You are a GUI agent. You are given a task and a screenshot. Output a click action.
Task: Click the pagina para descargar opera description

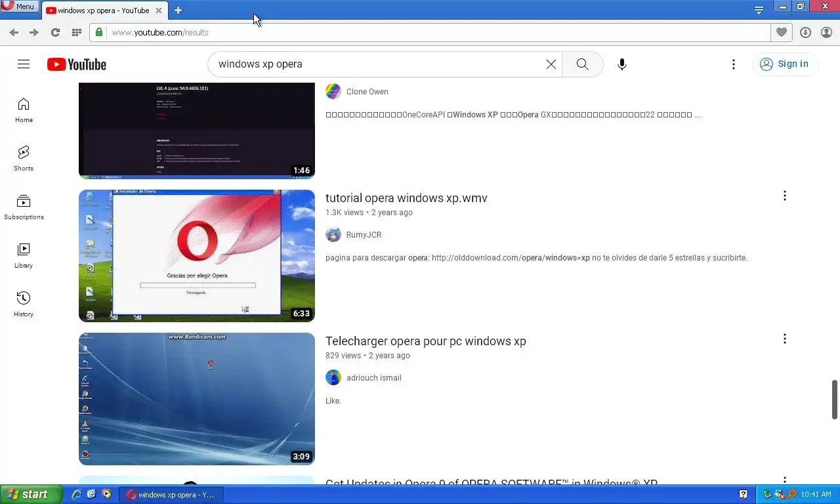536,258
